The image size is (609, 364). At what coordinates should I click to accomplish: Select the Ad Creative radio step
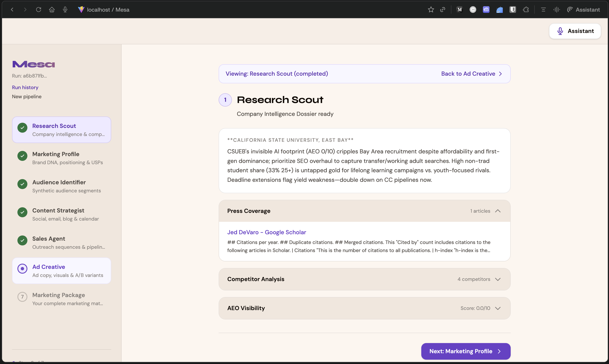point(22,269)
